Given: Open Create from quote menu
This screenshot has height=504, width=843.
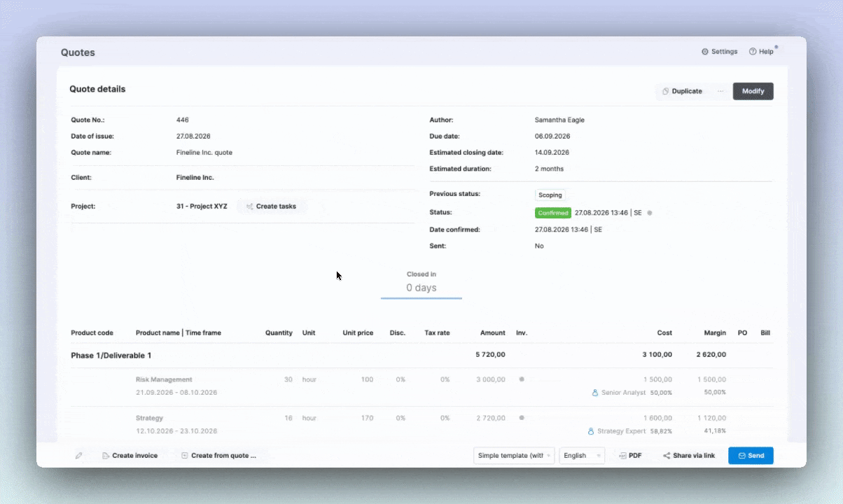Looking at the screenshot, I should click(x=218, y=456).
